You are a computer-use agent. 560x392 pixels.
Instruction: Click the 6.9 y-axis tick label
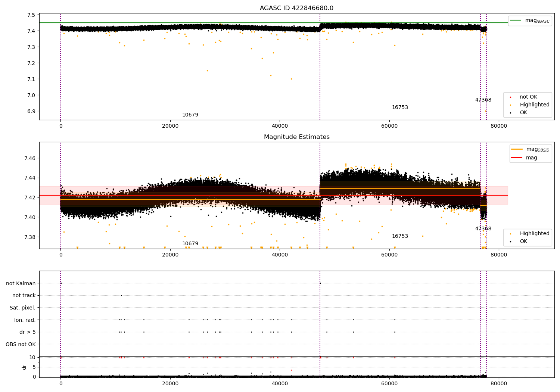point(32,111)
